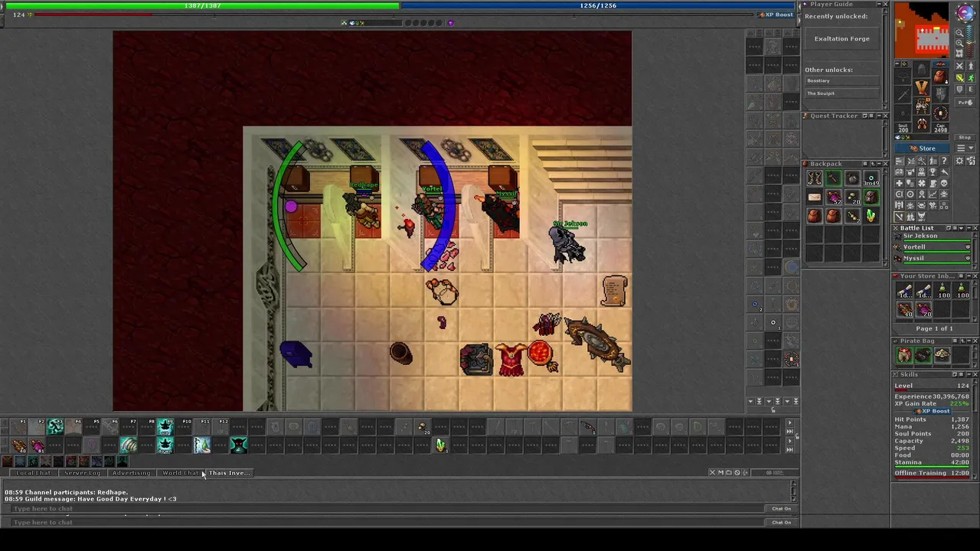Activate the F3 action bar spell
The width and height of the screenshot is (980, 551).
(x=56, y=426)
